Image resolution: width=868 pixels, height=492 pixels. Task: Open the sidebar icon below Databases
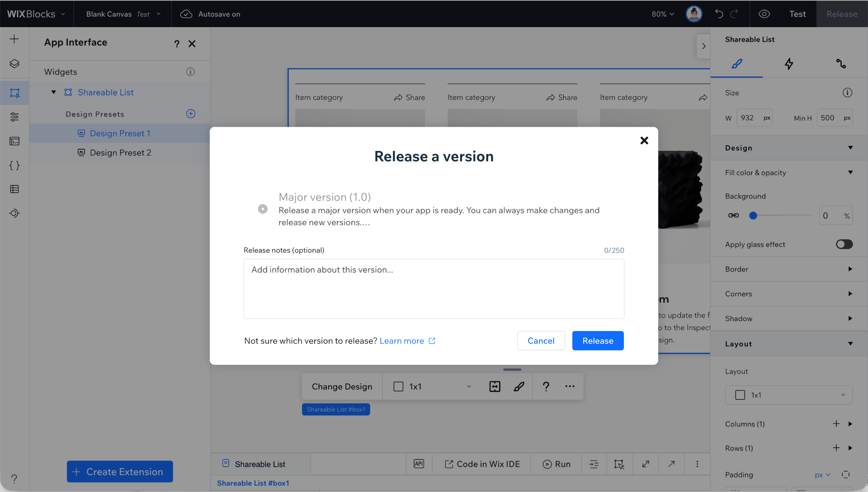[x=14, y=213]
